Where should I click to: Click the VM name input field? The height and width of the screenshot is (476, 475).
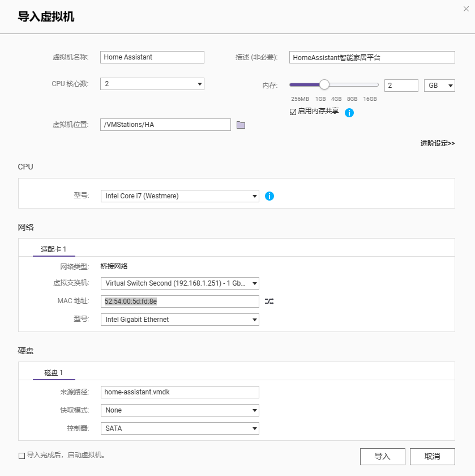pyautogui.click(x=152, y=57)
